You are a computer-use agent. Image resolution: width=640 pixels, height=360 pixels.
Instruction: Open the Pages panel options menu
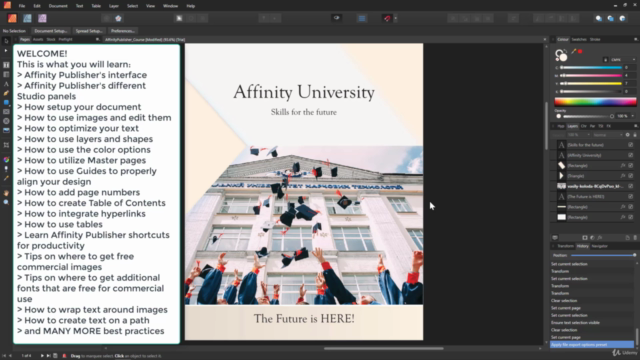click(x=98, y=40)
